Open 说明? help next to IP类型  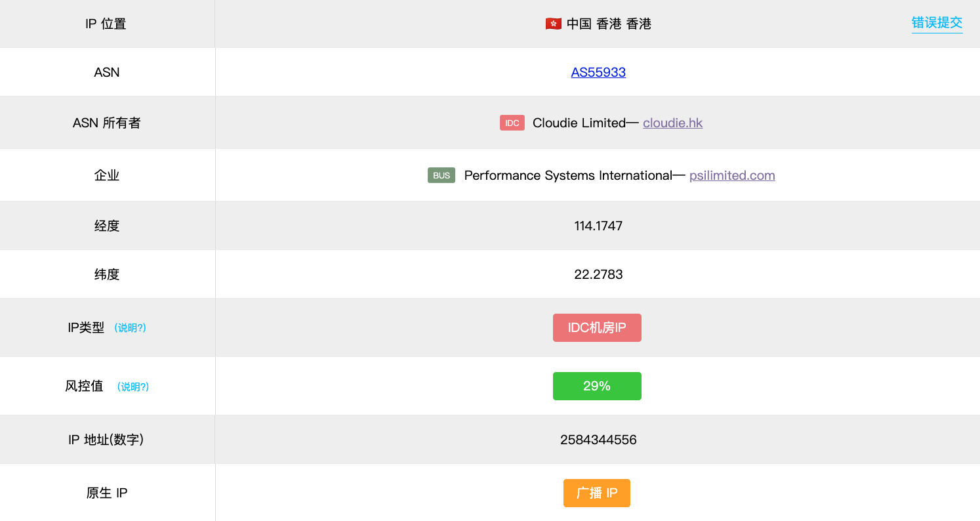(x=130, y=328)
